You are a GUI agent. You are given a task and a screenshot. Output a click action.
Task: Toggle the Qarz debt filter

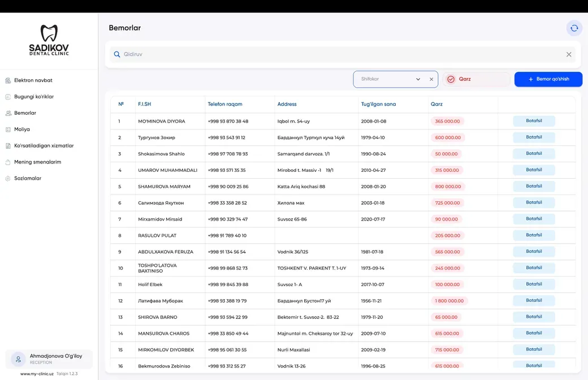click(476, 79)
